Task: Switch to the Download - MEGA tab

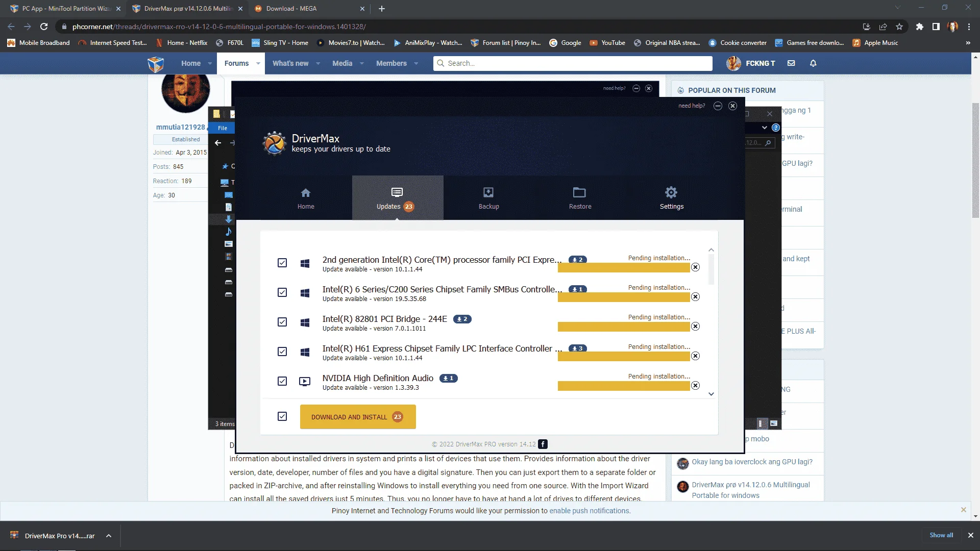Action: coord(309,9)
